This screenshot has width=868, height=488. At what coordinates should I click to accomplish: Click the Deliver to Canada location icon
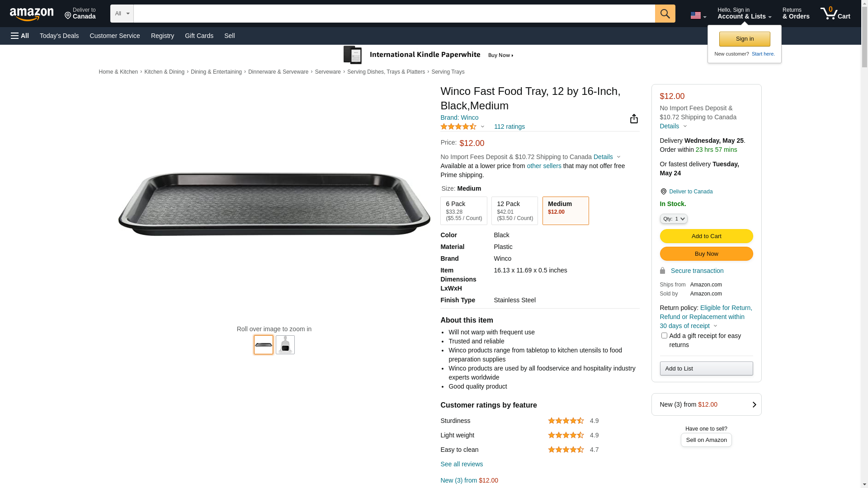[x=663, y=192]
